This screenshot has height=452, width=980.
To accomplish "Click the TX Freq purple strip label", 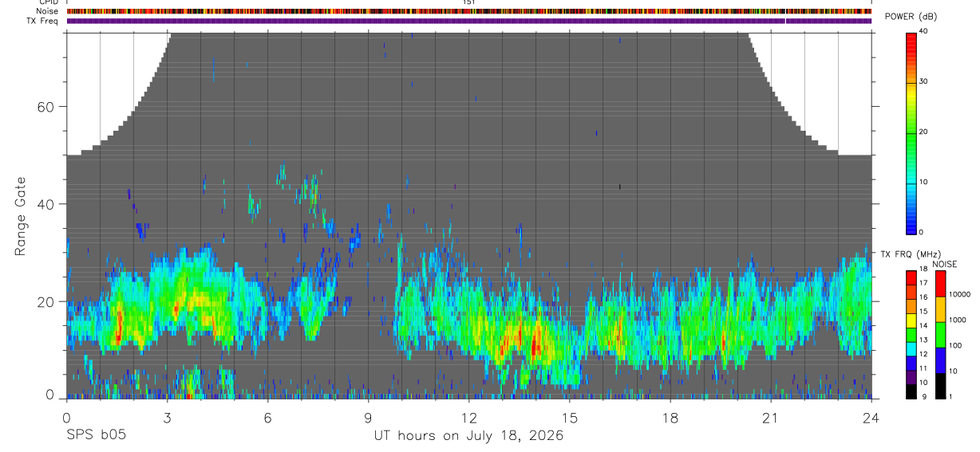I will tap(42, 21).
